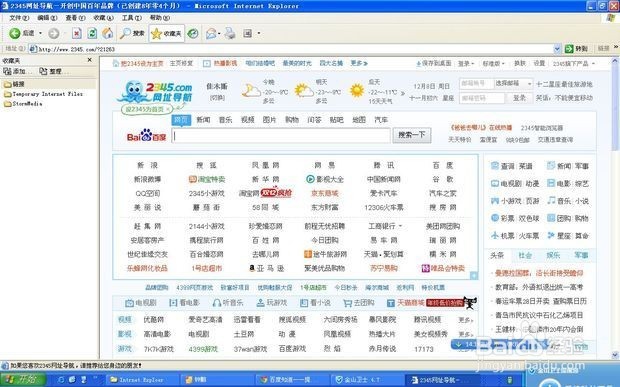Open the 帮助 menu
620x387 pixels.
tap(160, 18)
